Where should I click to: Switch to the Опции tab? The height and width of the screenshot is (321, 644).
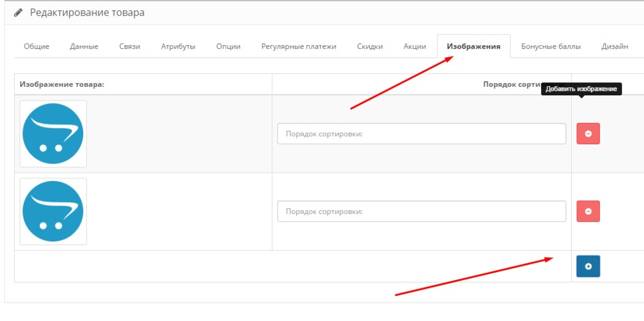[229, 46]
